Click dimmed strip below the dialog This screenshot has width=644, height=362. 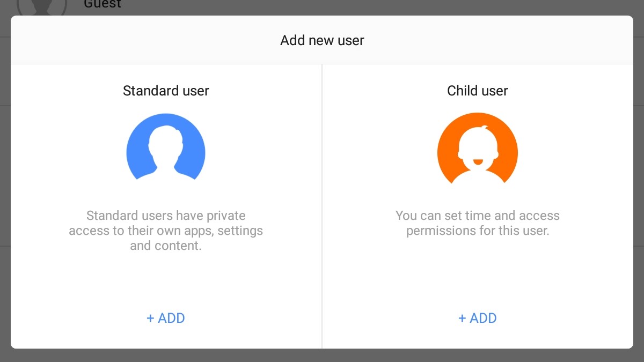tap(322, 356)
